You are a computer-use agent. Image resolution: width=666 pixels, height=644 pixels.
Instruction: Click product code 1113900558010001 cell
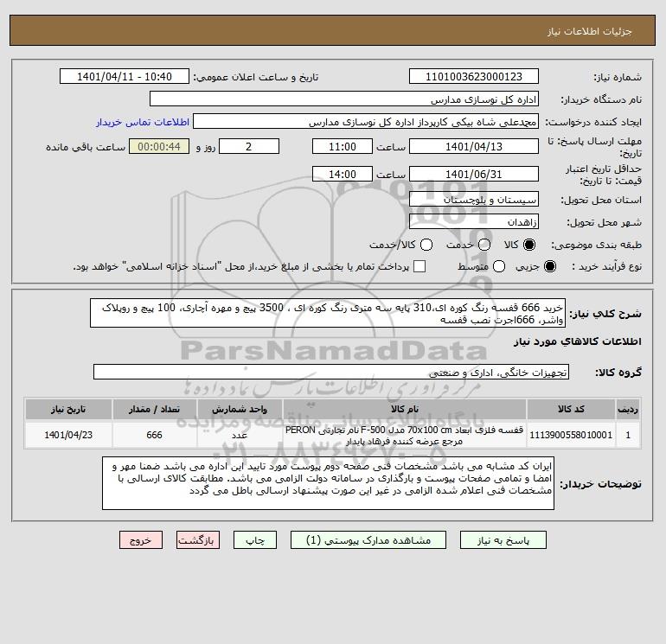(x=571, y=435)
